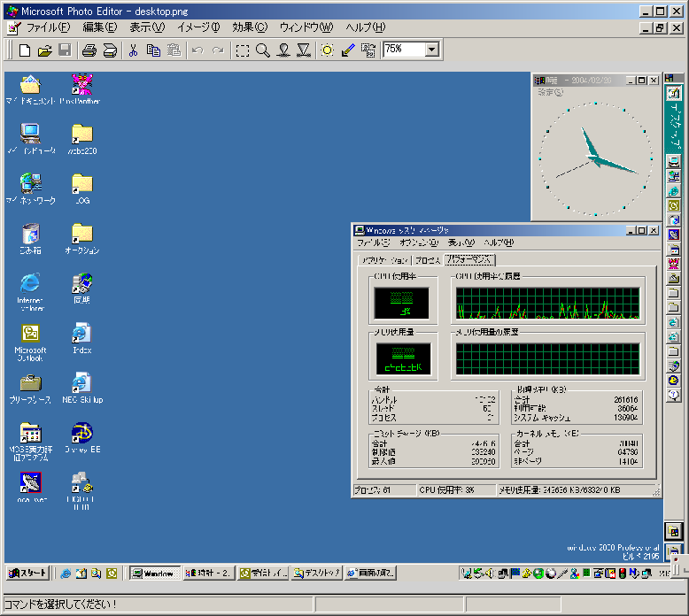Image resolution: width=689 pixels, height=616 pixels.
Task: Click the New document toolbar icon
Action: click(x=25, y=50)
